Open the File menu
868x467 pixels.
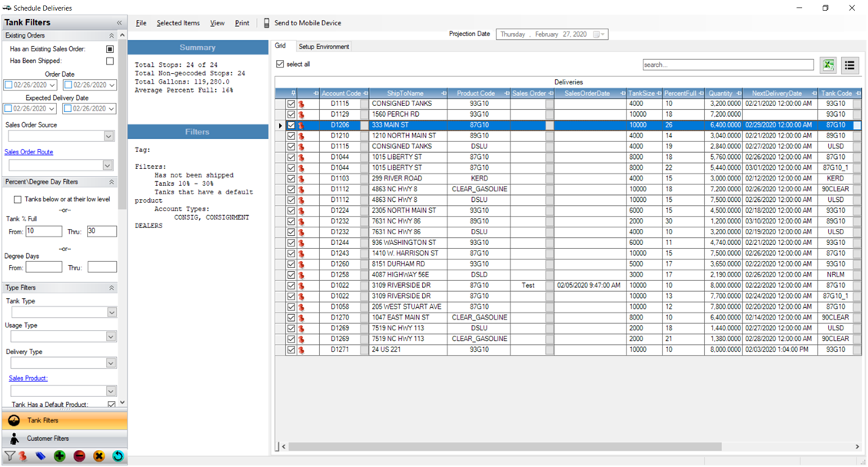[141, 23]
